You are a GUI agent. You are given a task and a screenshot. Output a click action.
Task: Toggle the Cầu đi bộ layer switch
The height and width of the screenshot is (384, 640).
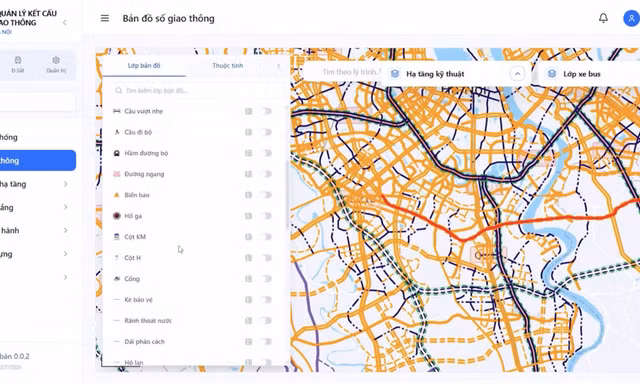point(266,132)
